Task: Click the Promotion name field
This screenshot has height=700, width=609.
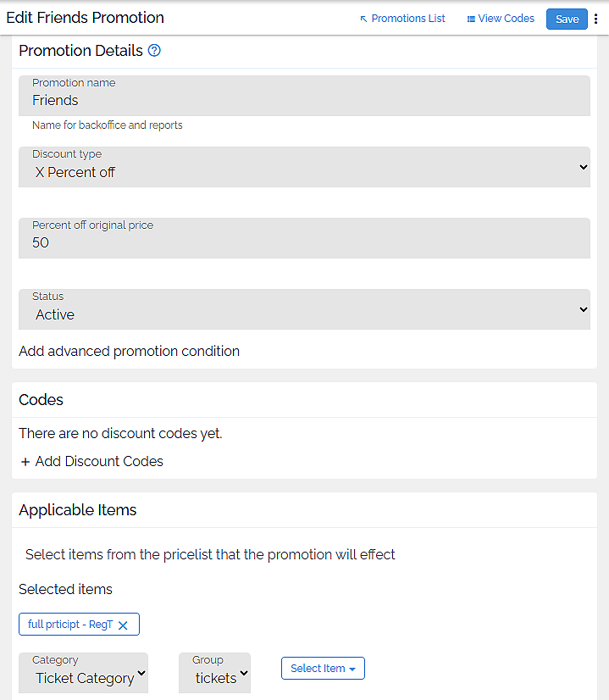Action: click(x=304, y=96)
